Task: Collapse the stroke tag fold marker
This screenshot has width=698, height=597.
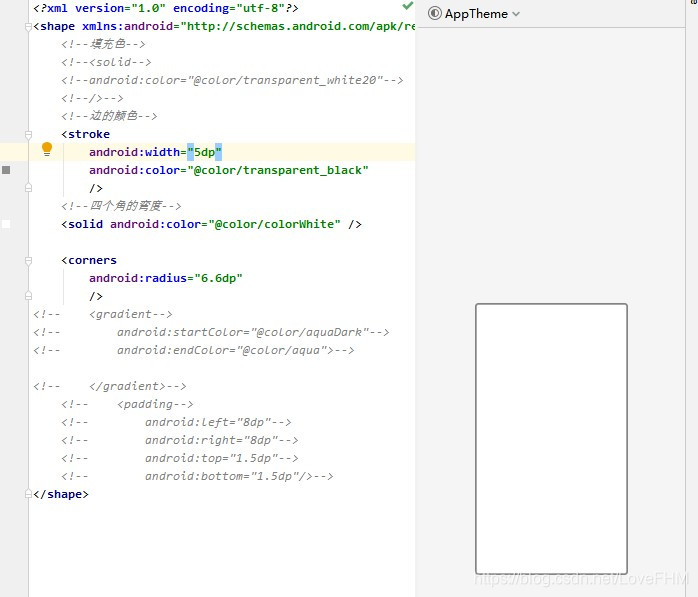Action: point(28,134)
